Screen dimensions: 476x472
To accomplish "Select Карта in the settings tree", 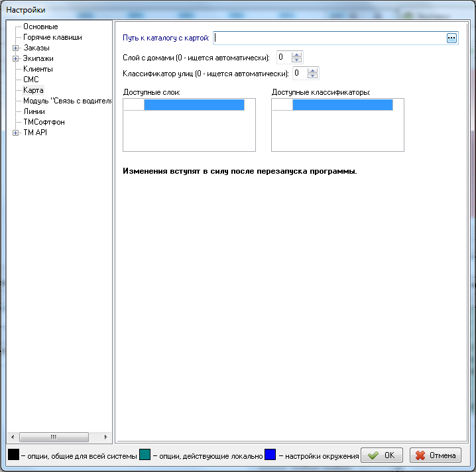I will pyautogui.click(x=33, y=90).
